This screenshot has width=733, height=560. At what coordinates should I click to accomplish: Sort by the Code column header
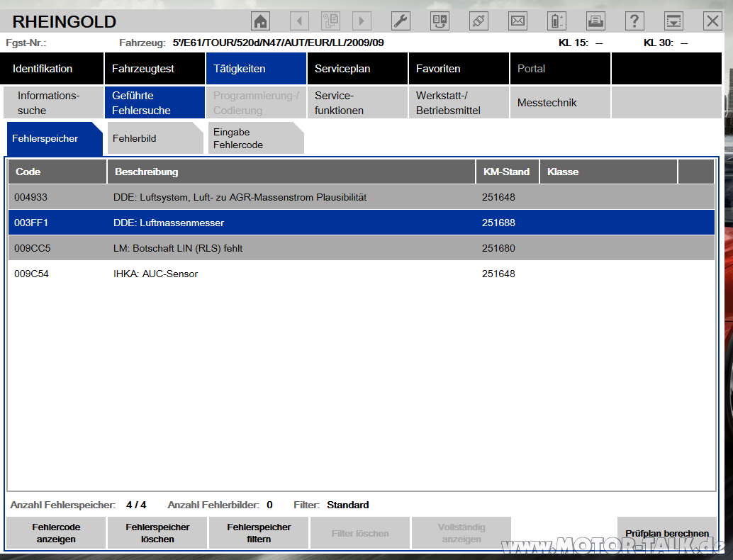(x=57, y=172)
